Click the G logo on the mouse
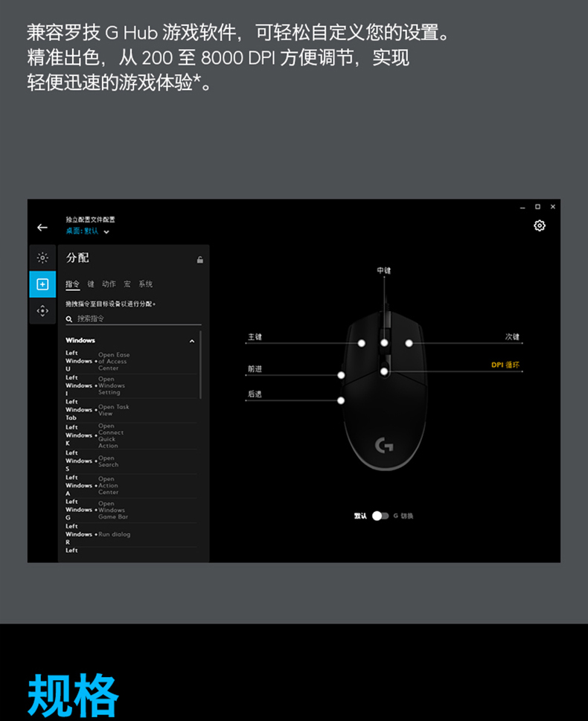Image resolution: width=588 pixels, height=721 pixels. click(384, 445)
